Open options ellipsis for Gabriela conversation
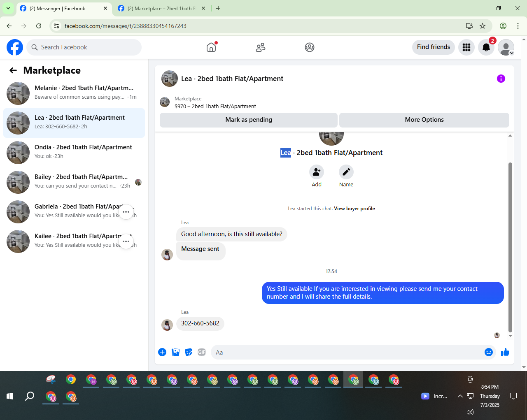The image size is (527, 420). click(126, 212)
